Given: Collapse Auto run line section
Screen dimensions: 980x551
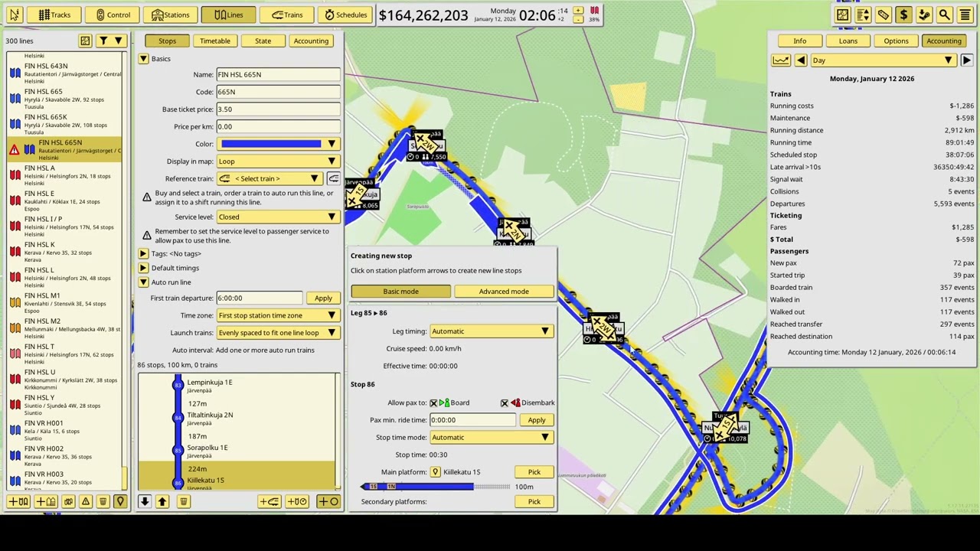Looking at the screenshot, I should (143, 282).
